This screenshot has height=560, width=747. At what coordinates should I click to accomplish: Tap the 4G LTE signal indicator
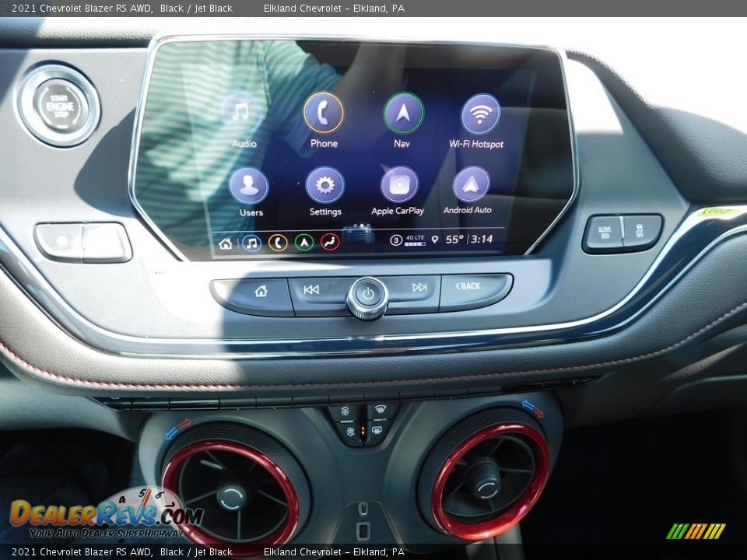[x=415, y=240]
